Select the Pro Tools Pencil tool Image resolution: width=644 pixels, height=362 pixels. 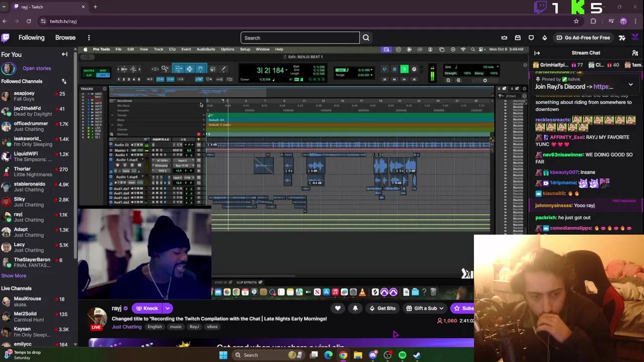pyautogui.click(x=223, y=69)
